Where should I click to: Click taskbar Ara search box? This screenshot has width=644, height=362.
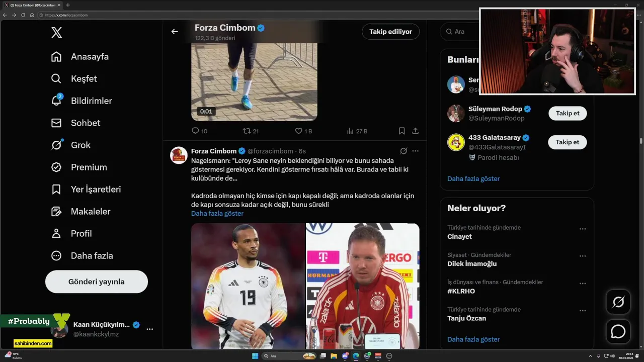(x=289, y=356)
